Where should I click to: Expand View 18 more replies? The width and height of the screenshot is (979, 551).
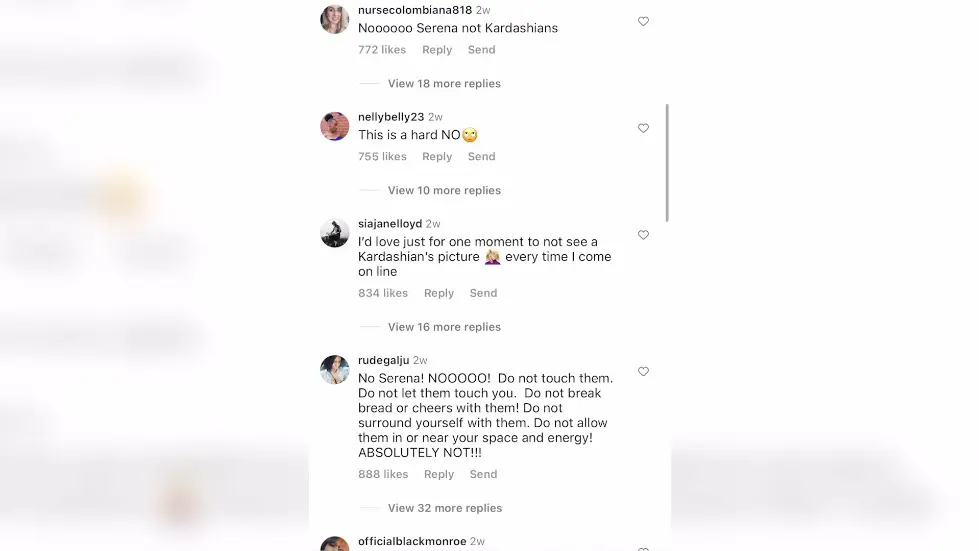444,84
